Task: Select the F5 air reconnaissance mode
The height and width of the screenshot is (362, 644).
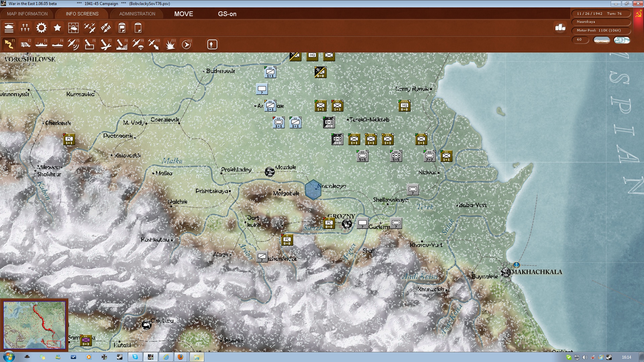Action: tap(73, 44)
